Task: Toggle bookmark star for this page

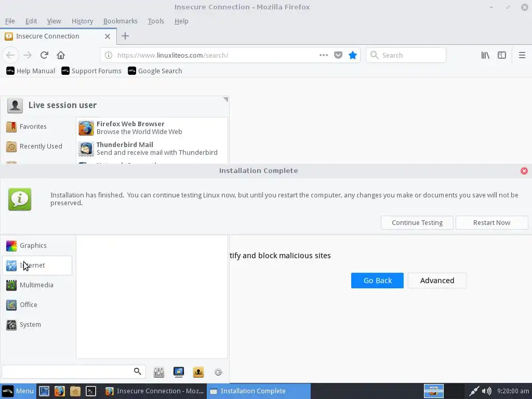Action: click(353, 55)
